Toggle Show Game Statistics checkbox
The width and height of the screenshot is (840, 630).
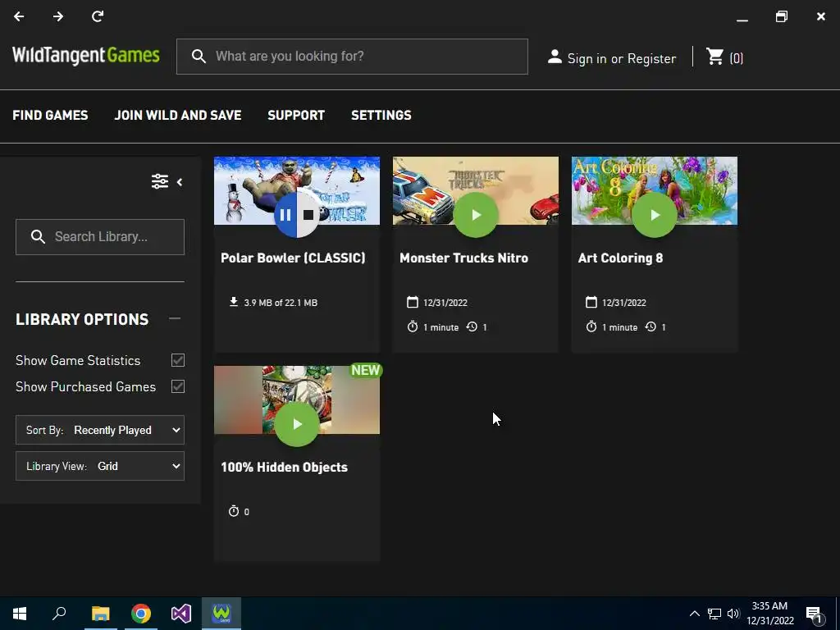[178, 360]
